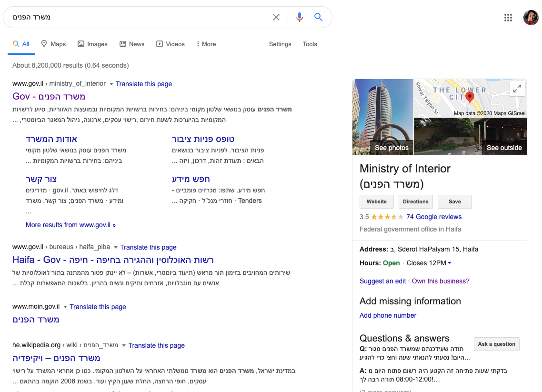
Task: Open search Tools
Action: coord(310,44)
